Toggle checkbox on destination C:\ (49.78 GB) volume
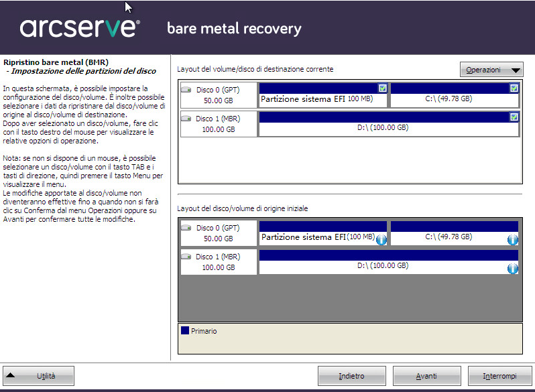Screen dimensions: 535x392 [514, 88]
